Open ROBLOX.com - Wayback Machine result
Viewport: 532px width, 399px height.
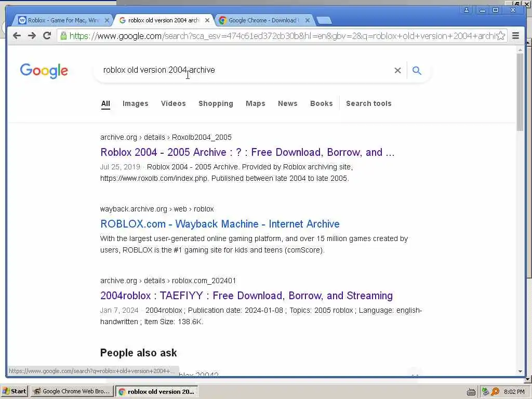tap(220, 224)
